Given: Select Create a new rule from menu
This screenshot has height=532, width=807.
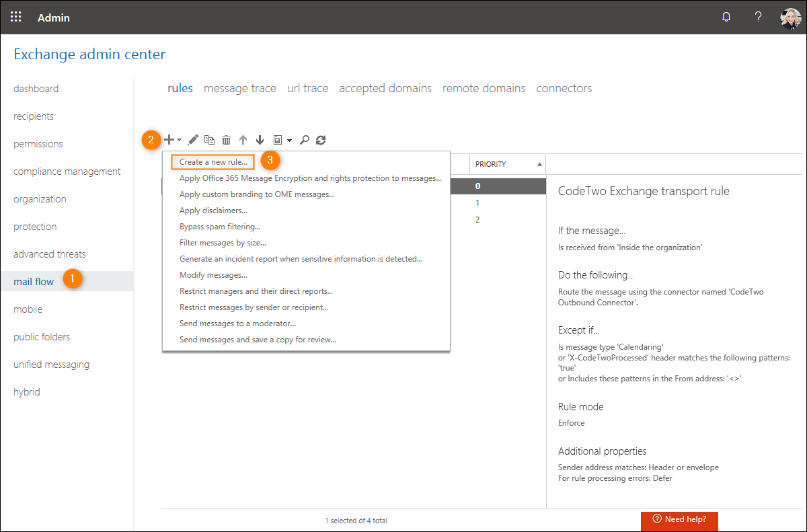Looking at the screenshot, I should pyautogui.click(x=212, y=161).
